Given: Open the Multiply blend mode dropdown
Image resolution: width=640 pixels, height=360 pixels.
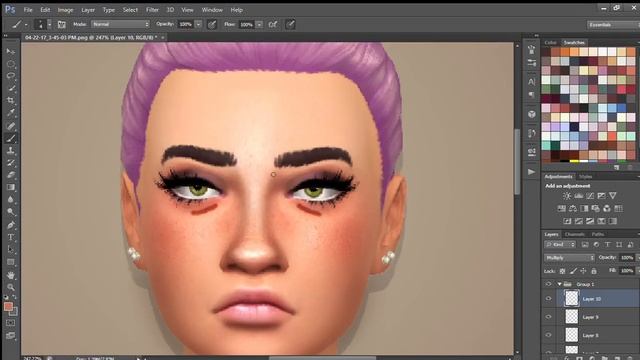Looking at the screenshot, I should click(x=569, y=258).
